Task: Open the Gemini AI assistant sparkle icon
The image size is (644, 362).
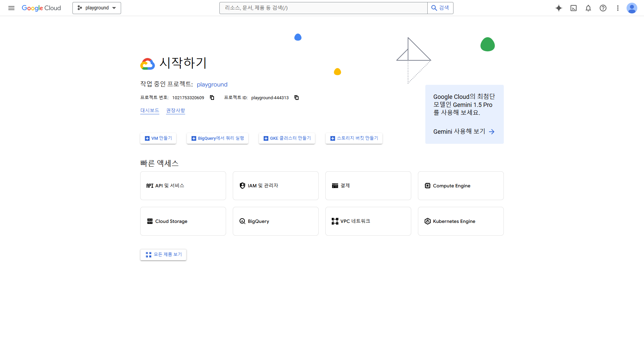Action: [x=559, y=8]
